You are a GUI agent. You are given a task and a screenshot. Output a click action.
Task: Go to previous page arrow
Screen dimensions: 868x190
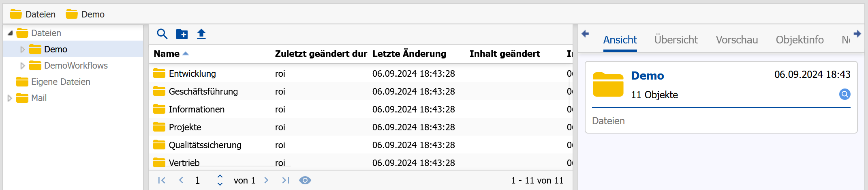[181, 180]
